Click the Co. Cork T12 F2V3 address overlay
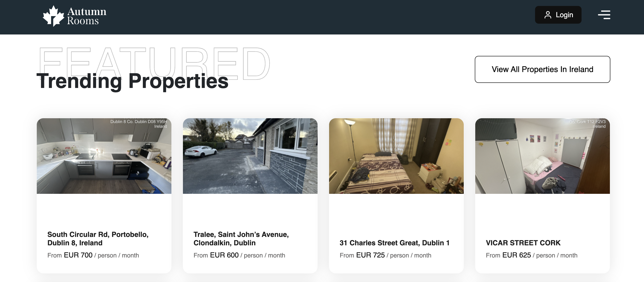Viewport: 644px width, 282px height. pyautogui.click(x=588, y=124)
